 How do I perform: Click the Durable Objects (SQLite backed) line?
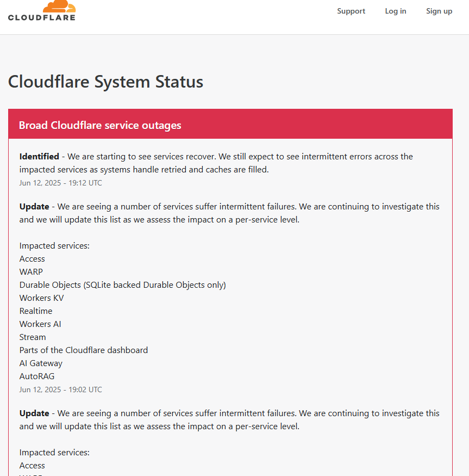coord(123,285)
